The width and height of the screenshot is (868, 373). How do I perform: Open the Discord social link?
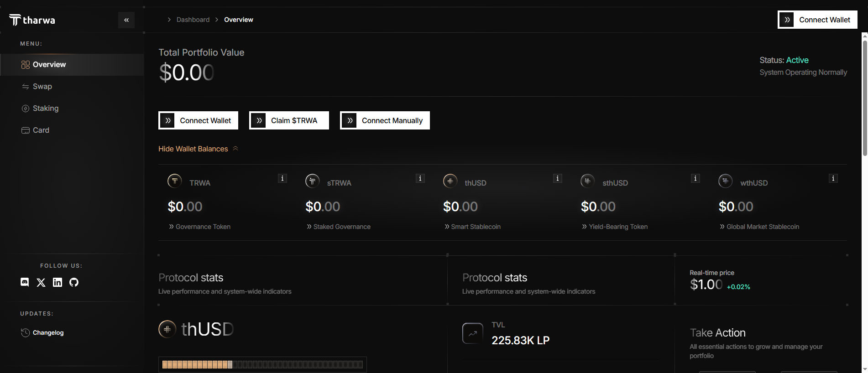click(x=25, y=282)
